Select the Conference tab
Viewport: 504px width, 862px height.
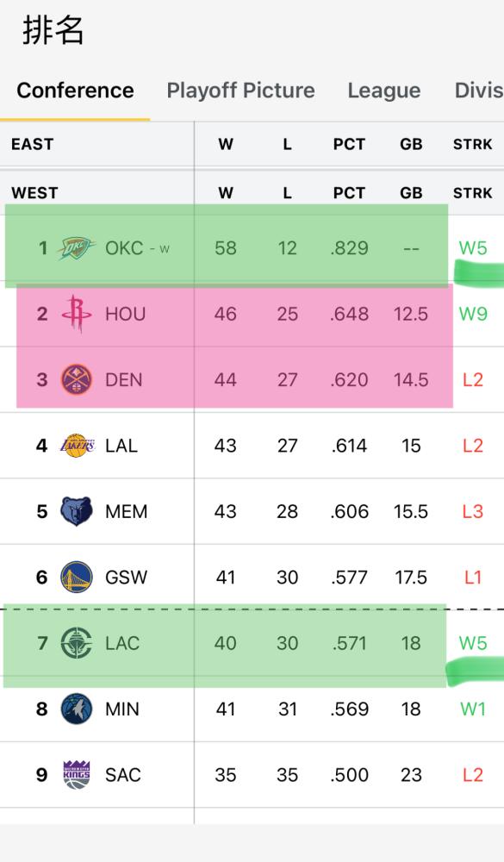click(x=75, y=91)
